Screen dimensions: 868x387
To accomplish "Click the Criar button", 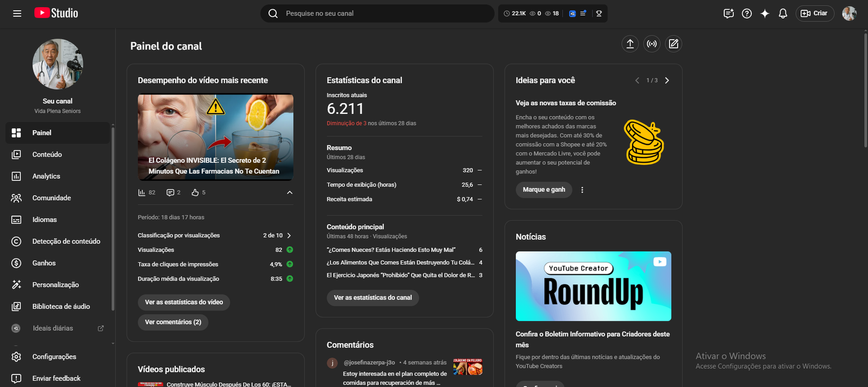I will (x=814, y=14).
